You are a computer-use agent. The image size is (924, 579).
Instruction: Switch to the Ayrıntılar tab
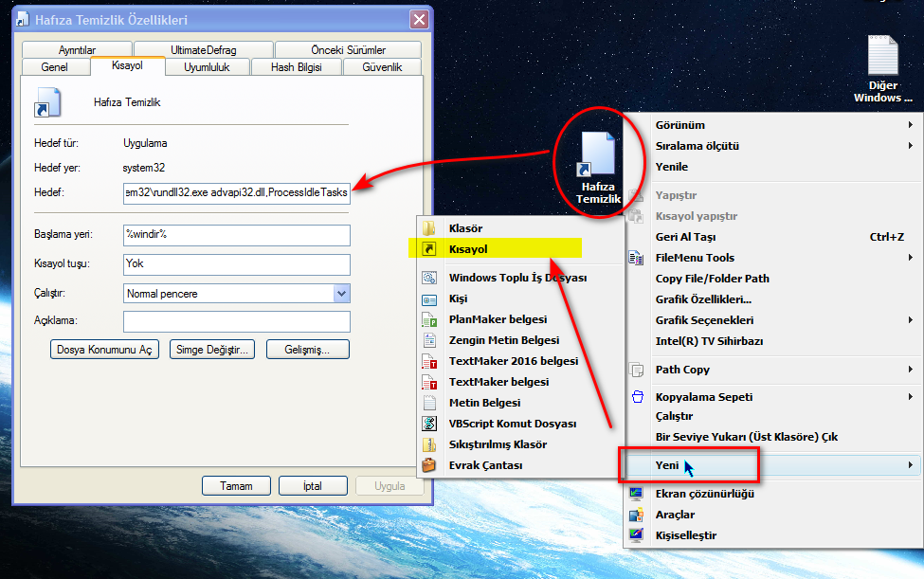pos(77,50)
